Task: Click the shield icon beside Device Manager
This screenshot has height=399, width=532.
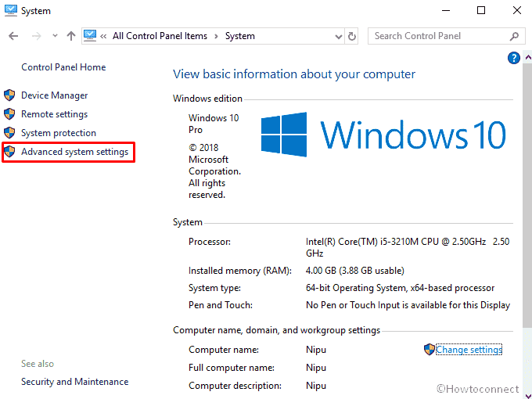Action: tap(9, 95)
